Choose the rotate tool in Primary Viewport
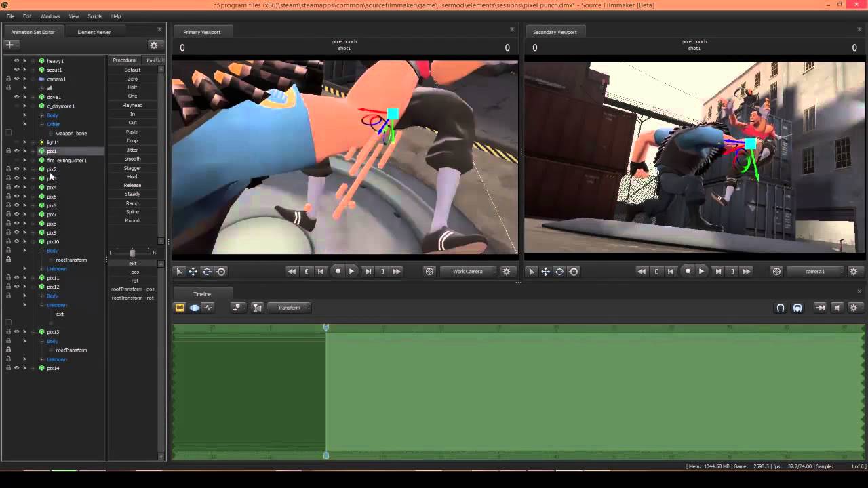 coord(207,272)
